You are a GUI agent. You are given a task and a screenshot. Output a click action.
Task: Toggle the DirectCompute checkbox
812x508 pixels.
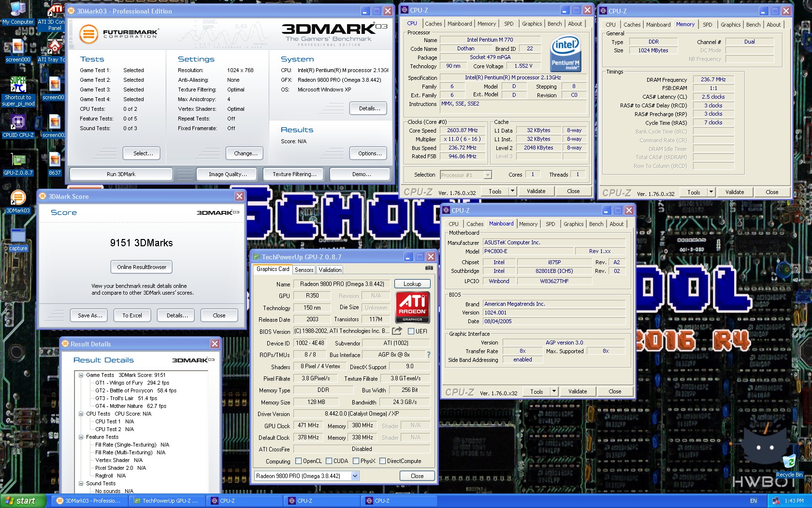[x=382, y=461]
